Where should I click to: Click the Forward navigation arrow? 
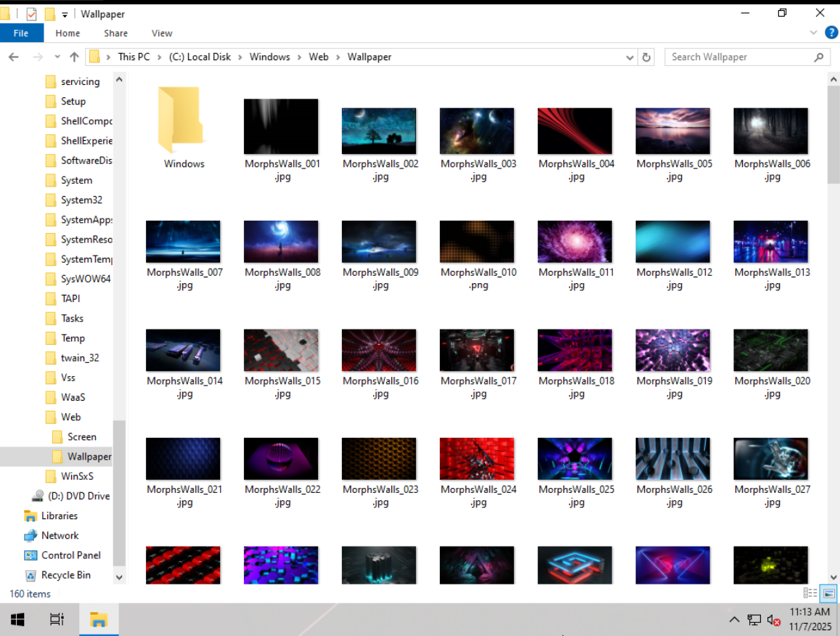(38, 57)
